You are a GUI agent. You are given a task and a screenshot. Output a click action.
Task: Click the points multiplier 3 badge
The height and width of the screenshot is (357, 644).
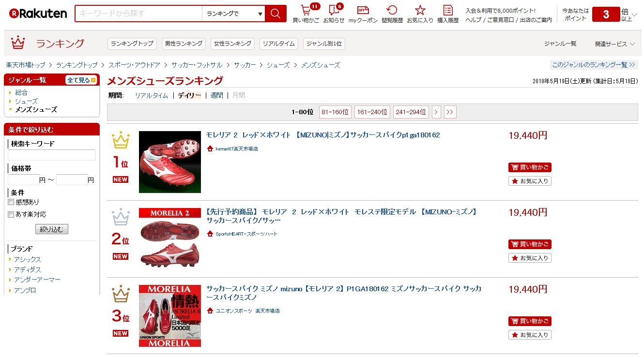[606, 15]
